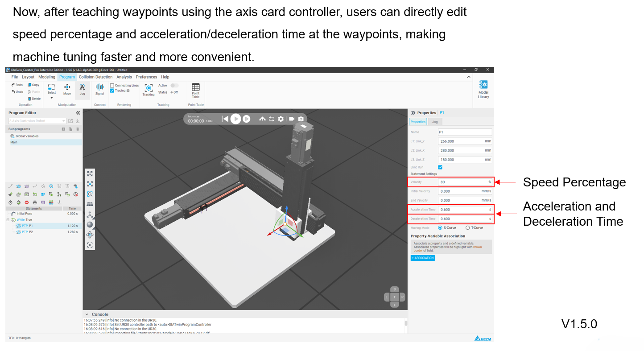The image size is (644, 351).
Task: Open the Model Library
Action: [483, 90]
